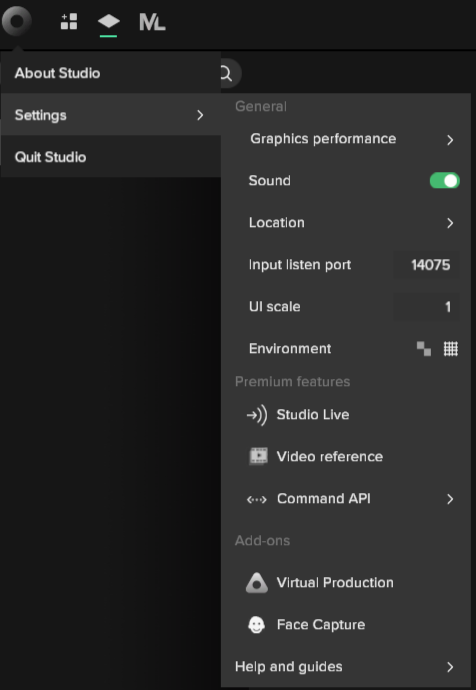Select grid environment icon
This screenshot has width=476, height=690.
[450, 349]
